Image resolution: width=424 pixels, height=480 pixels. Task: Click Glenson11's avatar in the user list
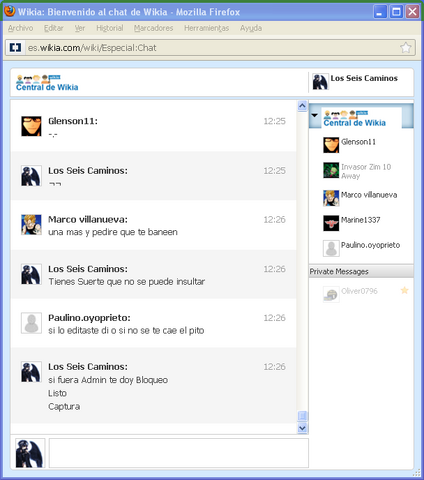point(331,145)
